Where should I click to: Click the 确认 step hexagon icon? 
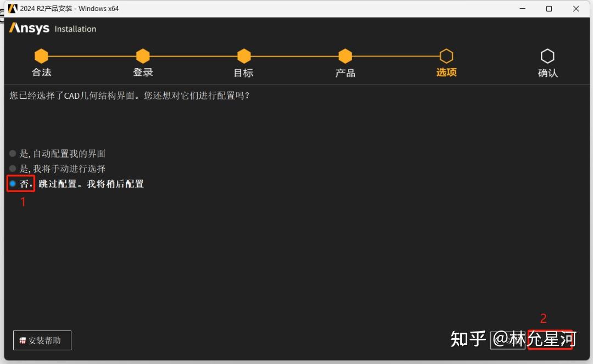point(547,55)
